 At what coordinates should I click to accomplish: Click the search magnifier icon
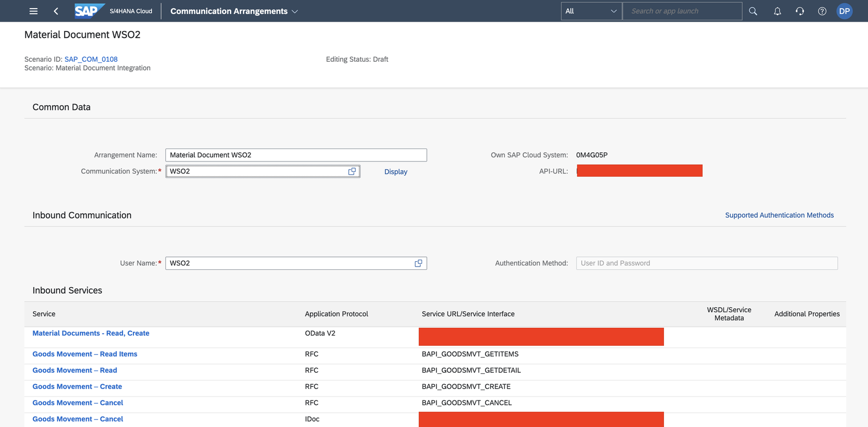[753, 11]
